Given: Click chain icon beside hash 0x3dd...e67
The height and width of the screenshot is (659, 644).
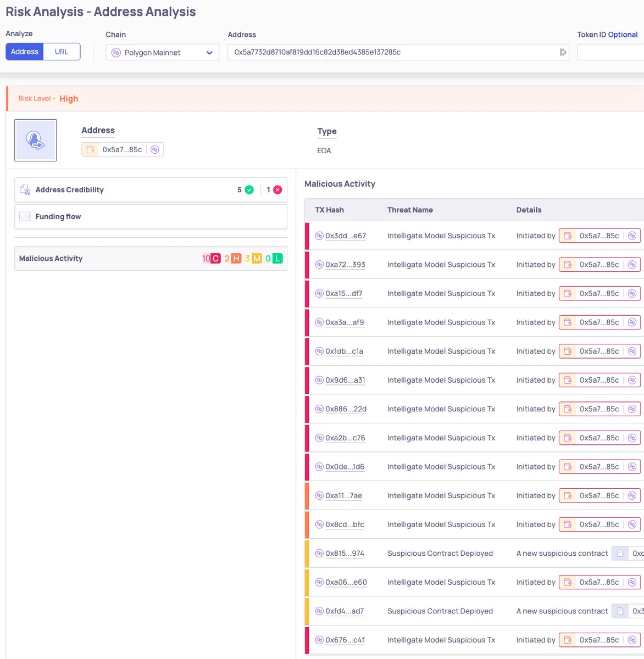Looking at the screenshot, I should pyautogui.click(x=319, y=236).
